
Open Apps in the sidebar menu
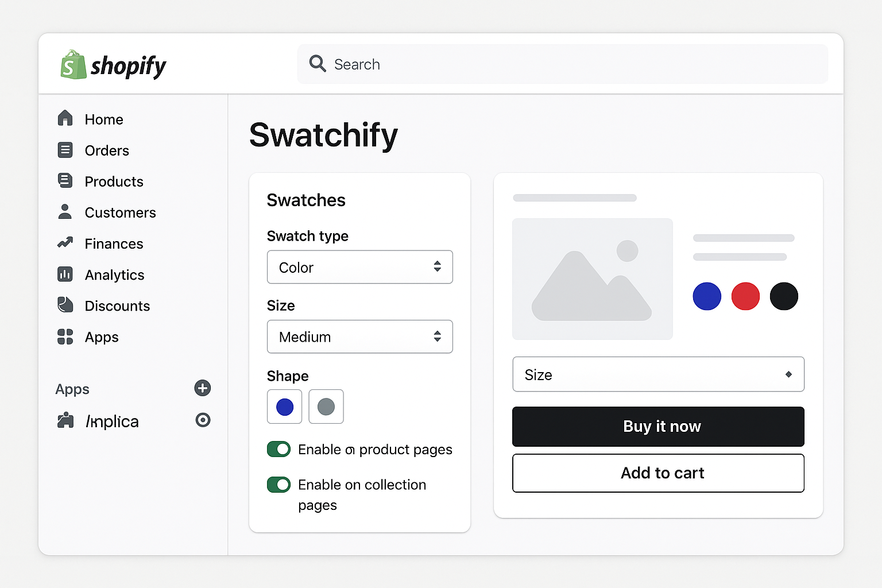(x=102, y=337)
